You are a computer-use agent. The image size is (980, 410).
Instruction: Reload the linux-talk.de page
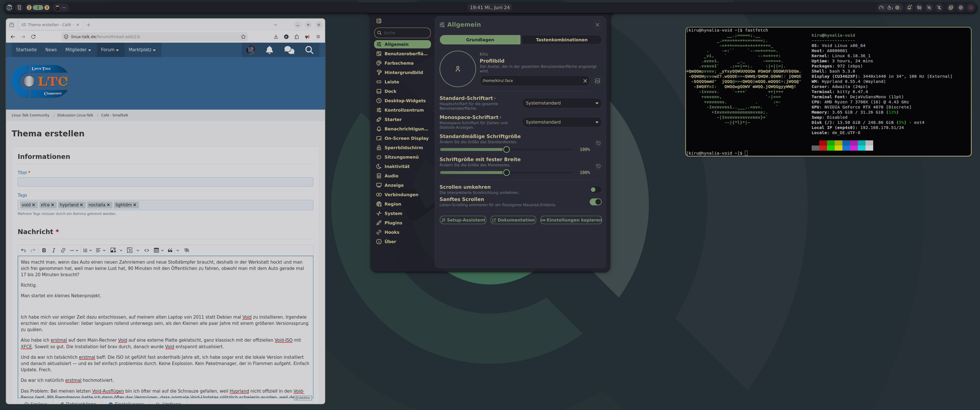click(33, 37)
